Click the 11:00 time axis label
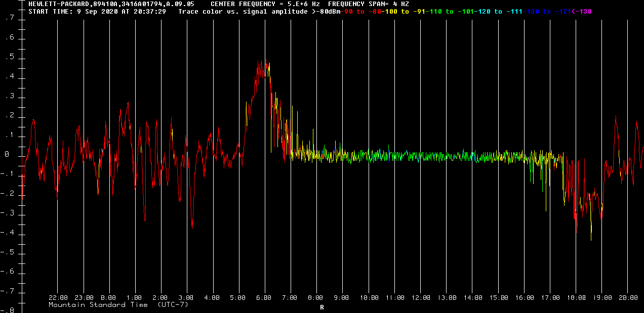 [x=395, y=298]
